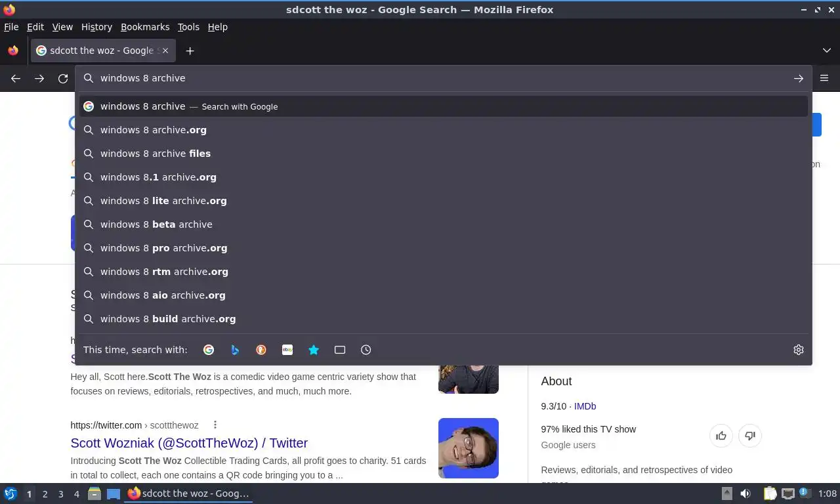Search open Tabs using the tab icon
840x504 pixels.
(x=340, y=350)
